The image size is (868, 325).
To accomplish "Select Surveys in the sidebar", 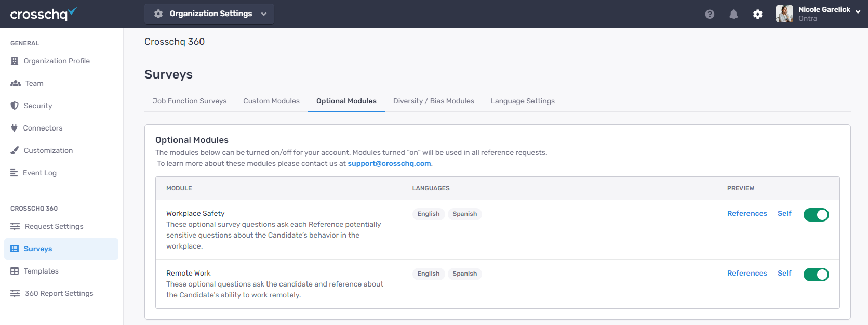I will (x=61, y=249).
